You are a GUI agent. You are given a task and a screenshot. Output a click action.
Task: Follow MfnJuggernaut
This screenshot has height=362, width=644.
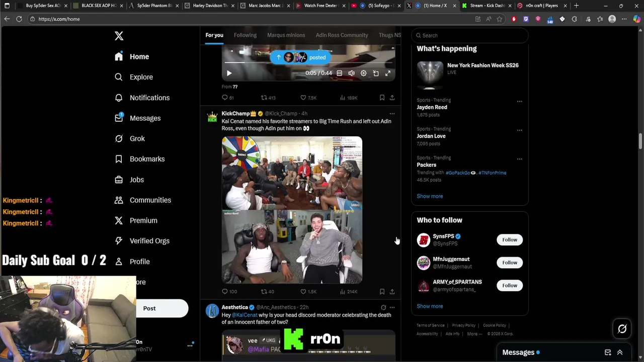(x=510, y=262)
